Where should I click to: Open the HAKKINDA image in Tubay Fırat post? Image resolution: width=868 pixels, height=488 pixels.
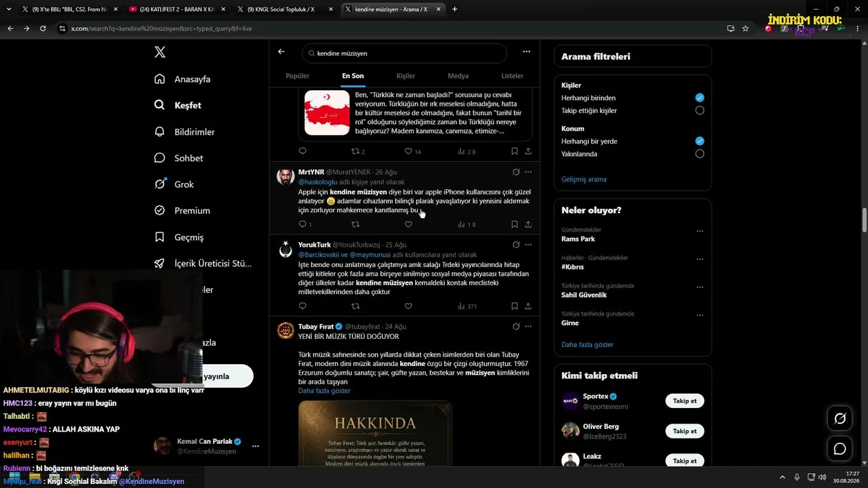375,434
